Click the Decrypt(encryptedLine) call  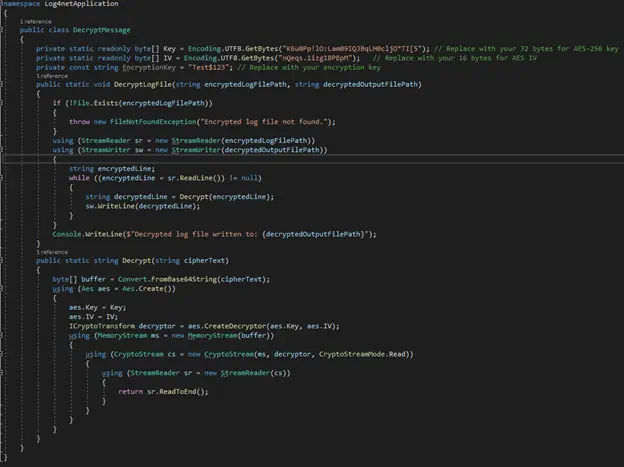224,197
